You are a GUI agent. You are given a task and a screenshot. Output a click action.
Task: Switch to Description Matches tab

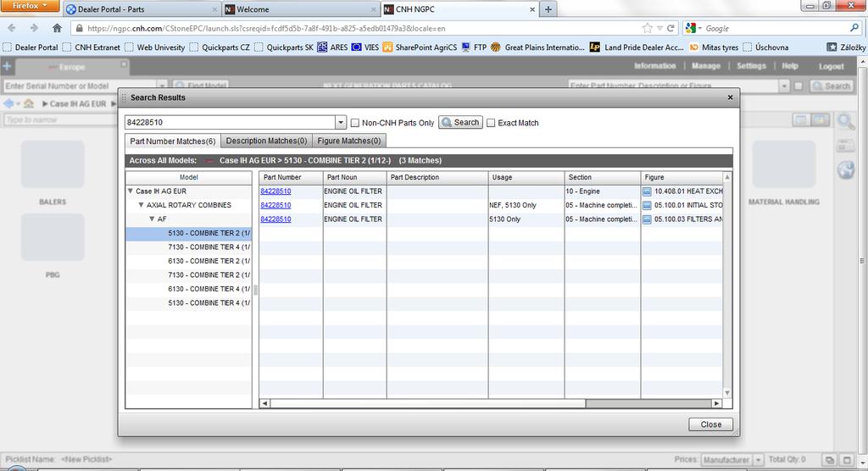pyautogui.click(x=266, y=141)
